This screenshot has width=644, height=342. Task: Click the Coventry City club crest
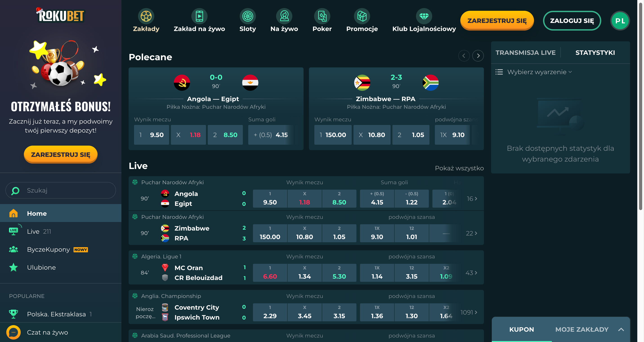coord(165,307)
